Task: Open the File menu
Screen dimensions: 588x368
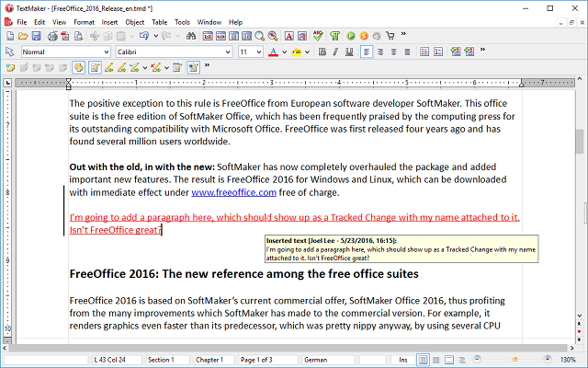Action: 22,22
